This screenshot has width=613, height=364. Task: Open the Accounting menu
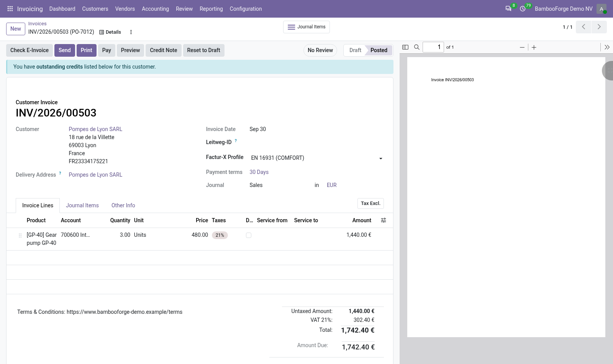pos(155,9)
